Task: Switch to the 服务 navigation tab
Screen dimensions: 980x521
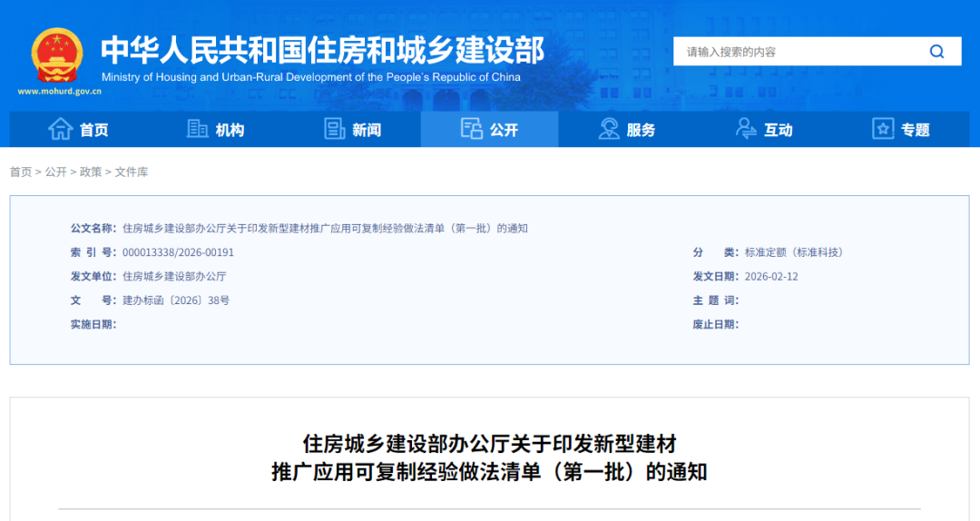Action: 641,130
